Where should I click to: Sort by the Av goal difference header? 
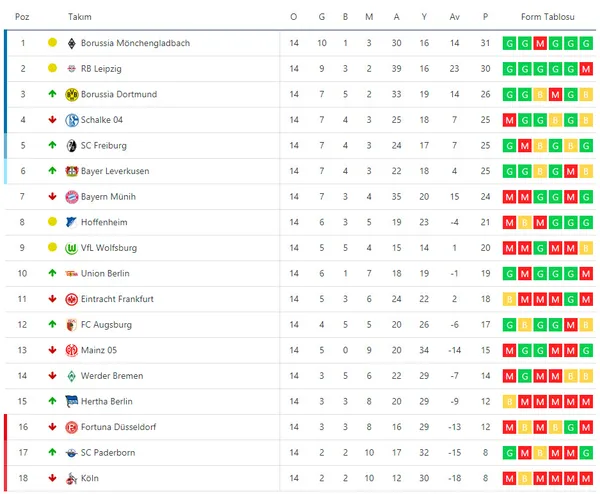455,17
